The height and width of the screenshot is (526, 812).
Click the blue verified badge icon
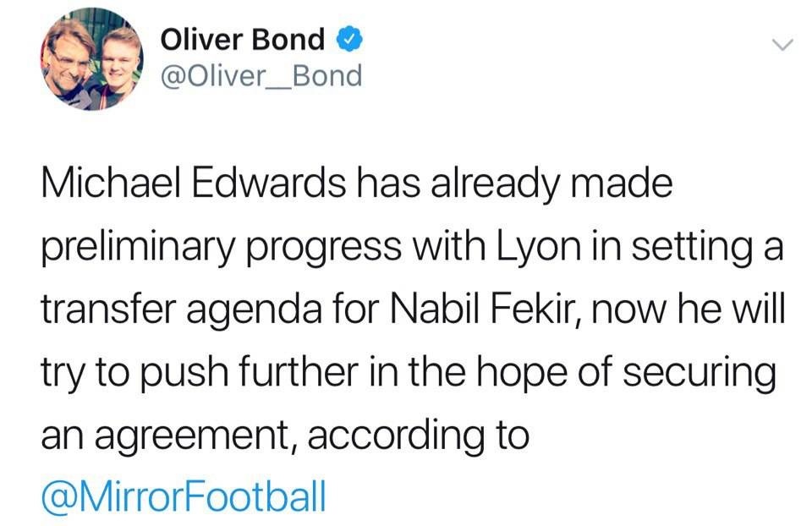[351, 40]
